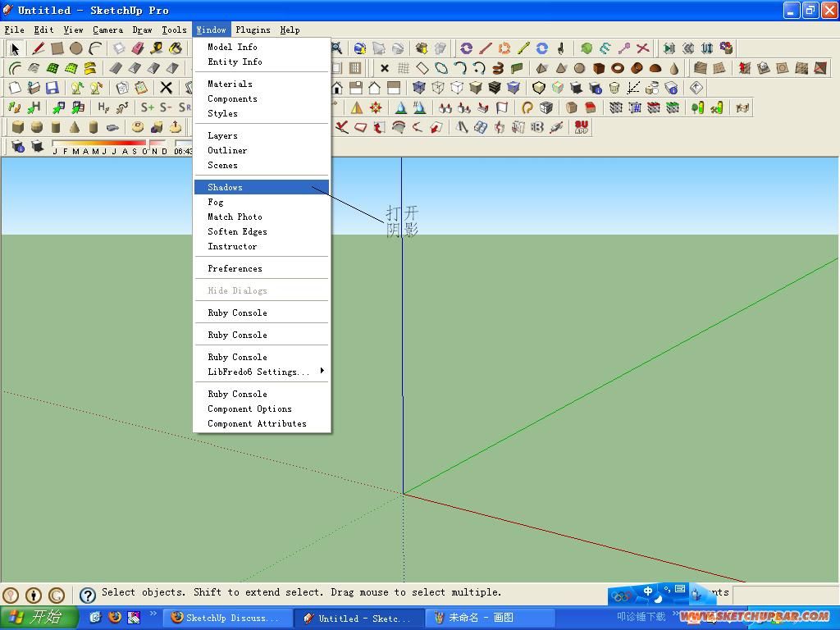
Task: Click the Paste clipboard icon
Action: (141, 88)
